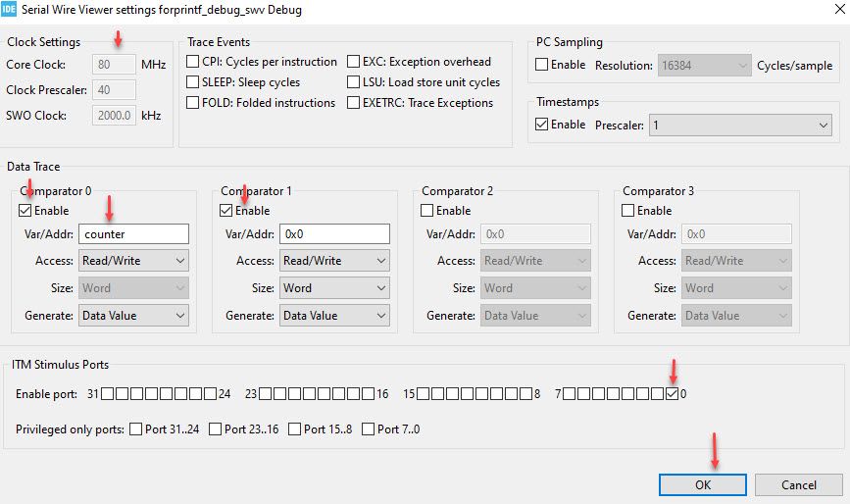Enable FOLD: Folded instructions checkbox
The width and height of the screenshot is (850, 504).
point(192,102)
